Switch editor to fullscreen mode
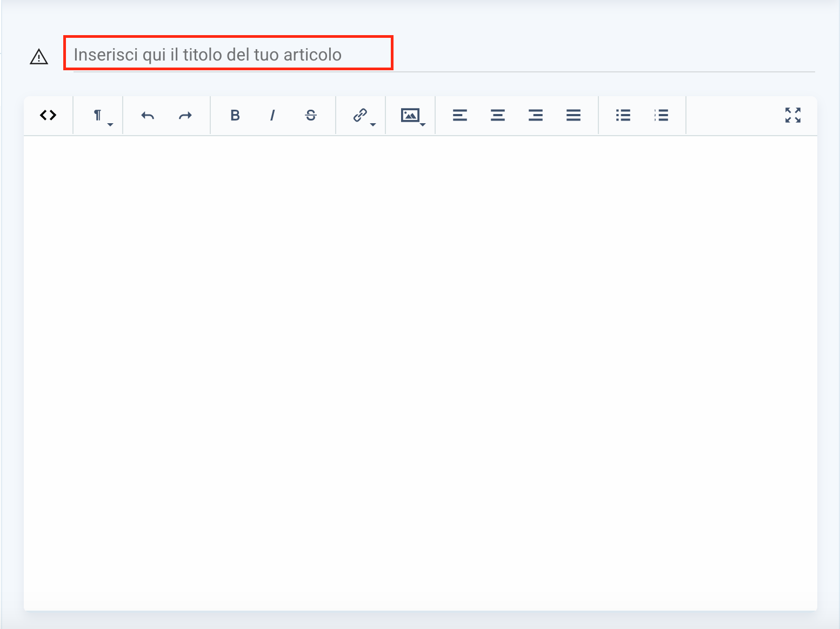Viewport: 840px width, 629px height. (x=793, y=115)
